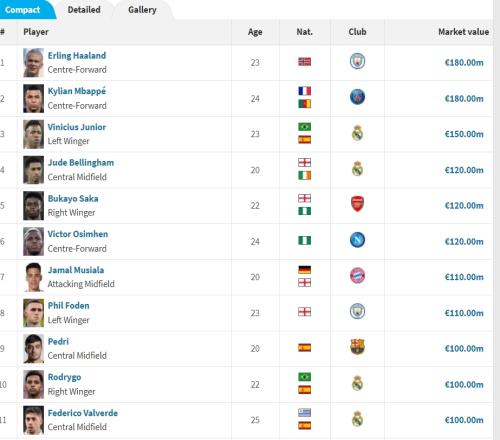The image size is (500, 440).
Task: Click Haaland's €180.00m market value
Action: [x=464, y=62]
